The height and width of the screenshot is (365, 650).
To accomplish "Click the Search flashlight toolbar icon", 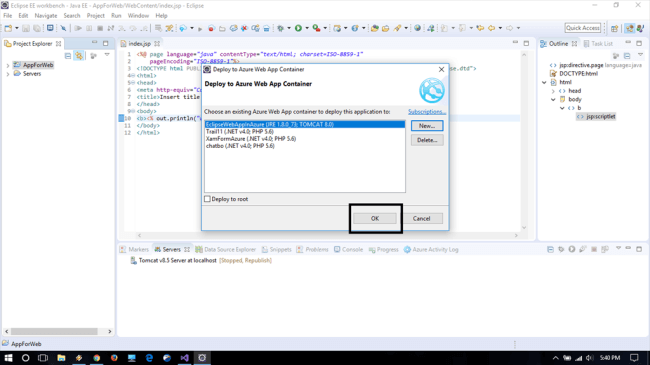I will [398, 28].
